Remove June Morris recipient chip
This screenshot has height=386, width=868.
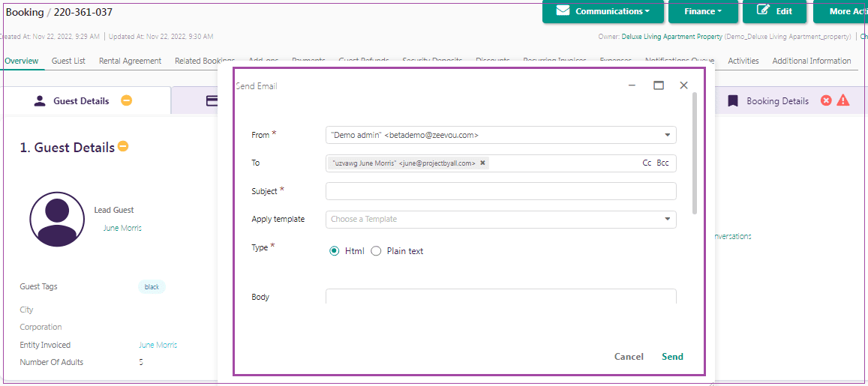coord(482,163)
